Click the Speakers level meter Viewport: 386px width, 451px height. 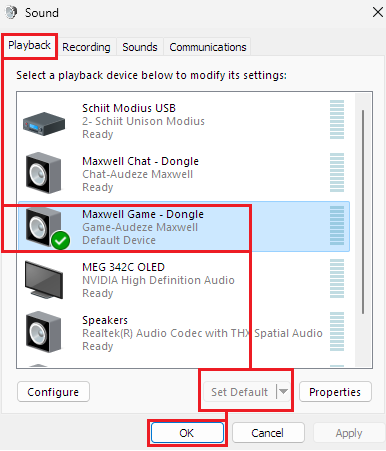[337, 331]
